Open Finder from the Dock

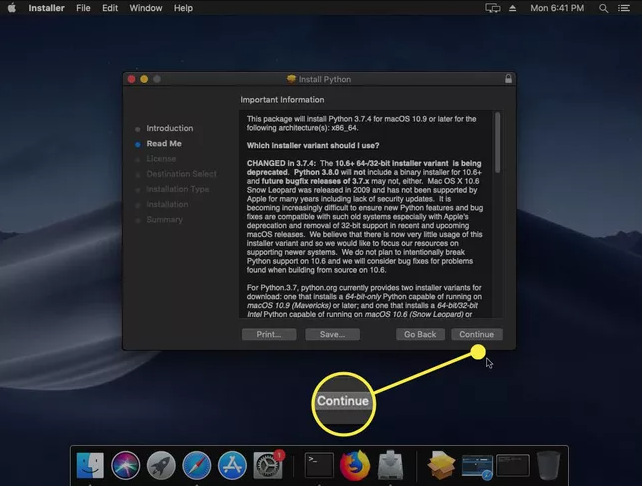click(90, 465)
